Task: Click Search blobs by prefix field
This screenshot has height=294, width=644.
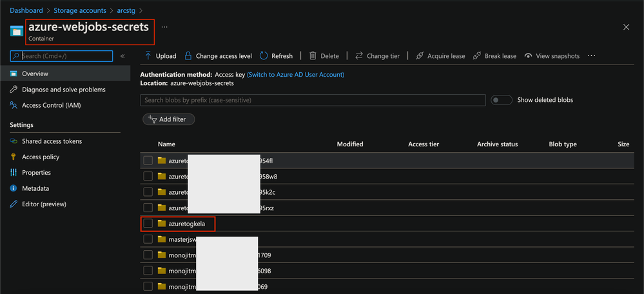Action: point(313,100)
